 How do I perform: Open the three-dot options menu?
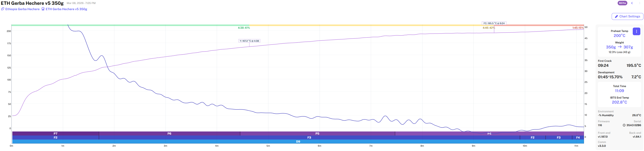tap(636, 32)
